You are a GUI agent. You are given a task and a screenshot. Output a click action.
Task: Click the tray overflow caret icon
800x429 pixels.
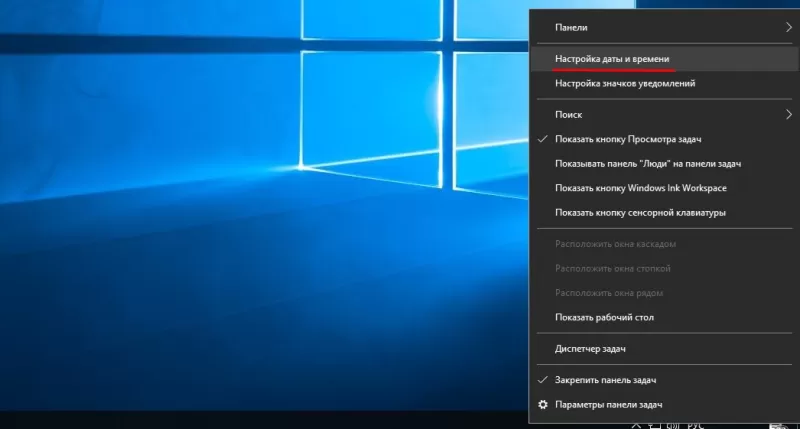tap(636, 425)
